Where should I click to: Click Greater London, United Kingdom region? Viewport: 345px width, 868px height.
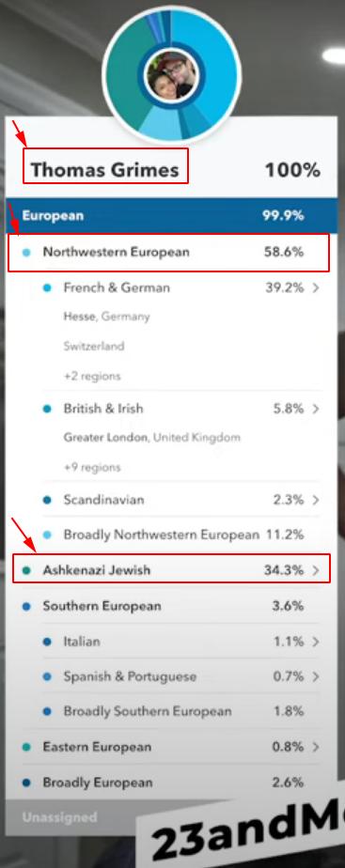151,438
